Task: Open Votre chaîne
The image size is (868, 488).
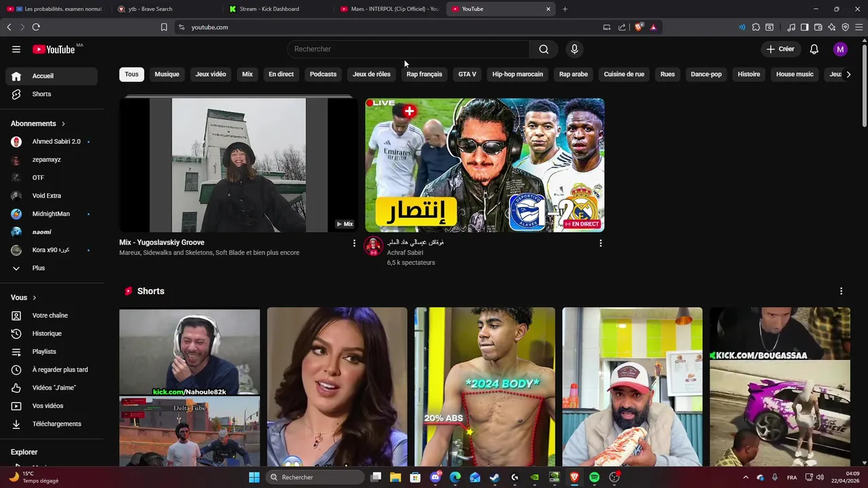Action: (52, 315)
